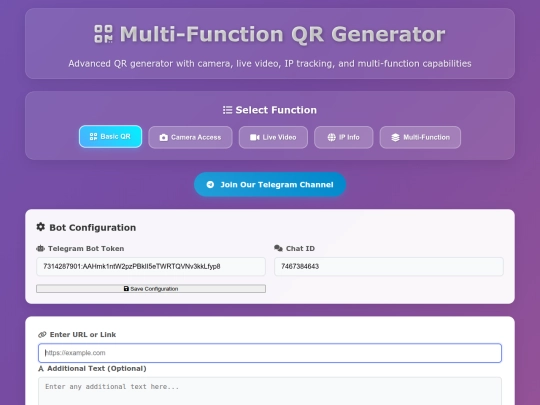The height and width of the screenshot is (405, 540).
Task: Click the chat bubbles icon by Chat ID
Action: pyautogui.click(x=278, y=248)
